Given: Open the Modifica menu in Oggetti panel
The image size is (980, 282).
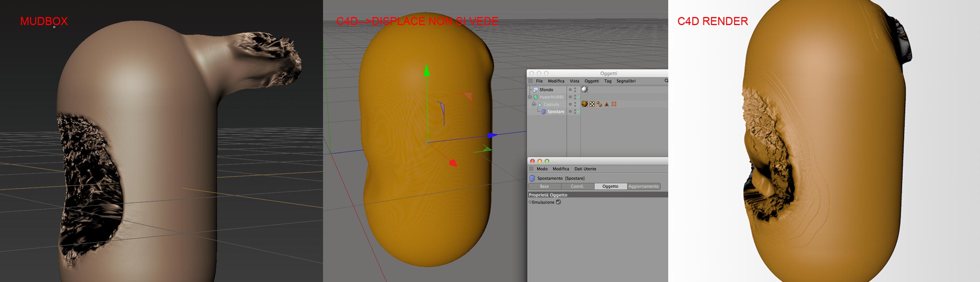Looking at the screenshot, I should point(556,81).
